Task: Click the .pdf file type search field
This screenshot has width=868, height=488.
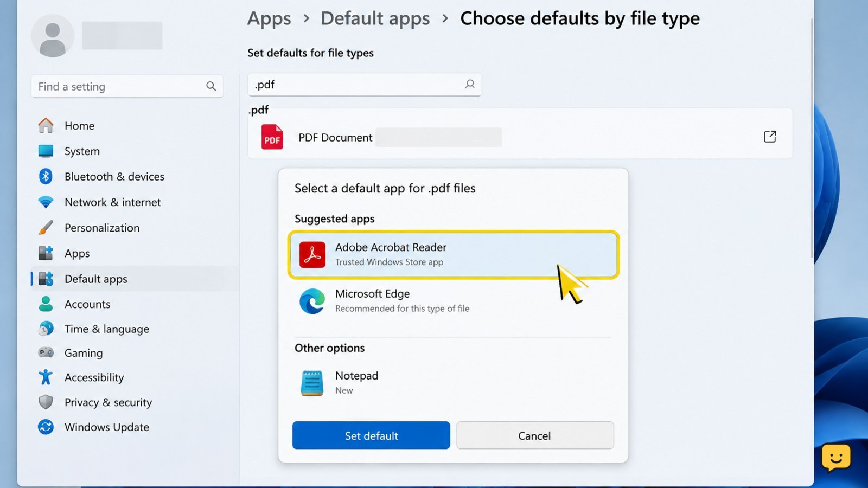Action: click(365, 84)
